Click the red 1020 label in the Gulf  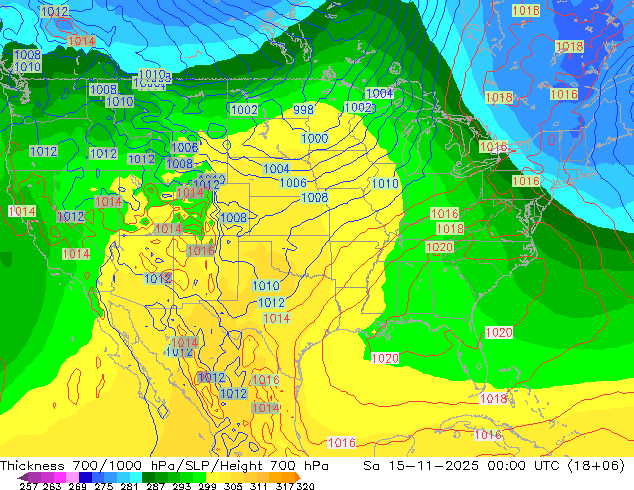click(385, 358)
